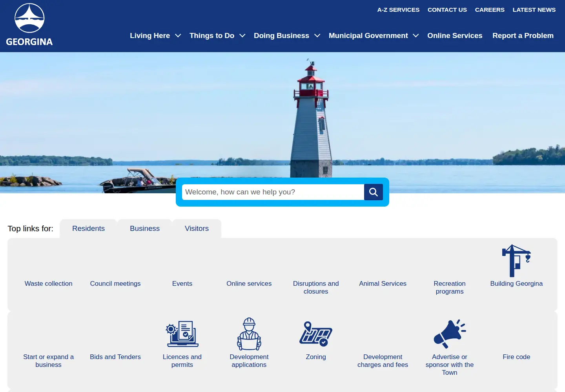Open the Careers link
The image size is (565, 392).
(x=490, y=10)
